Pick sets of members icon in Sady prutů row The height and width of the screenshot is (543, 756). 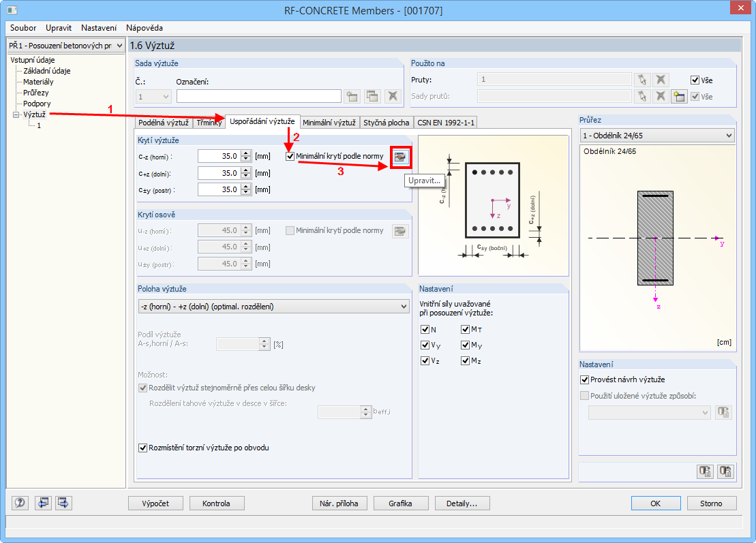[641, 96]
